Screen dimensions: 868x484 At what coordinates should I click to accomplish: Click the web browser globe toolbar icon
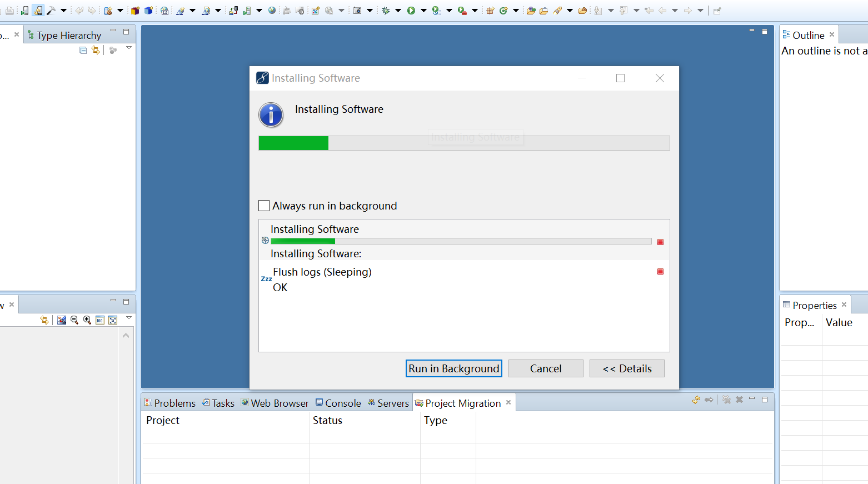tap(272, 11)
